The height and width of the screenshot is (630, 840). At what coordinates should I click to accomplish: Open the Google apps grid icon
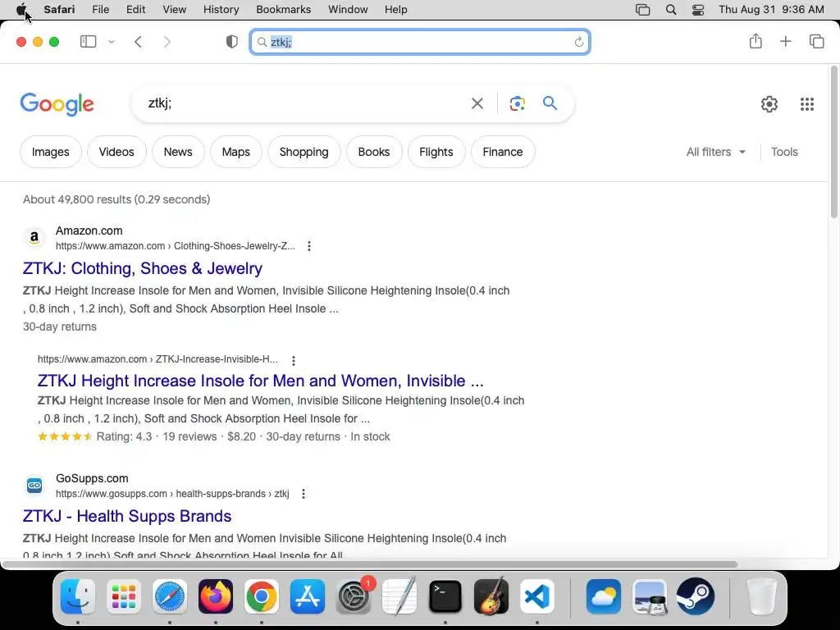coord(807,104)
